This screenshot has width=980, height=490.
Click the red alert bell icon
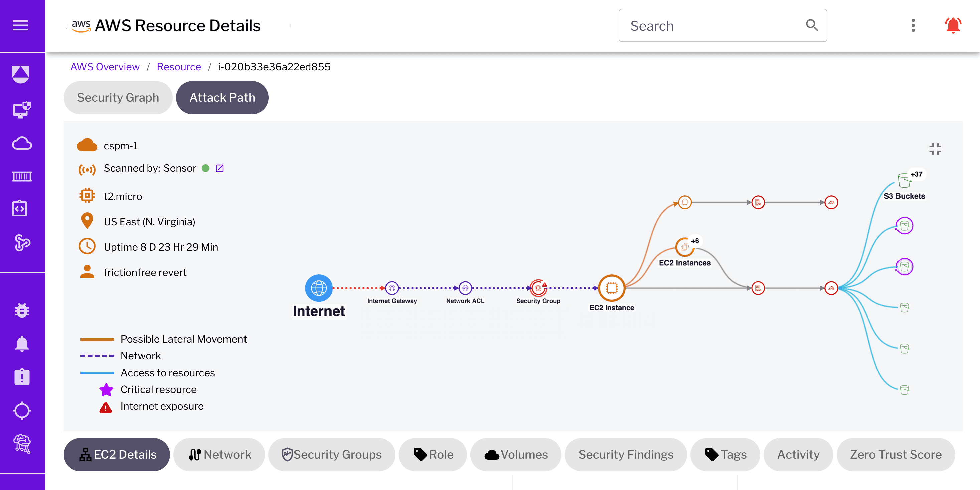(953, 25)
